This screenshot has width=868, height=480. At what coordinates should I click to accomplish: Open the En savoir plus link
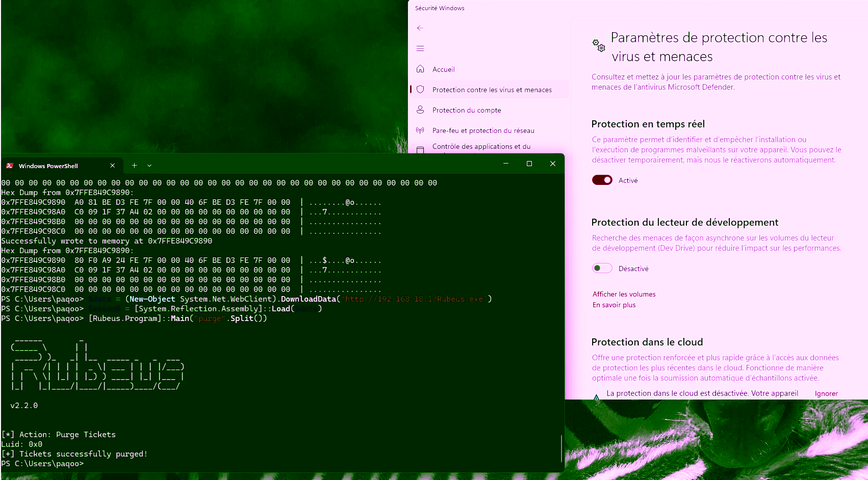[614, 305]
